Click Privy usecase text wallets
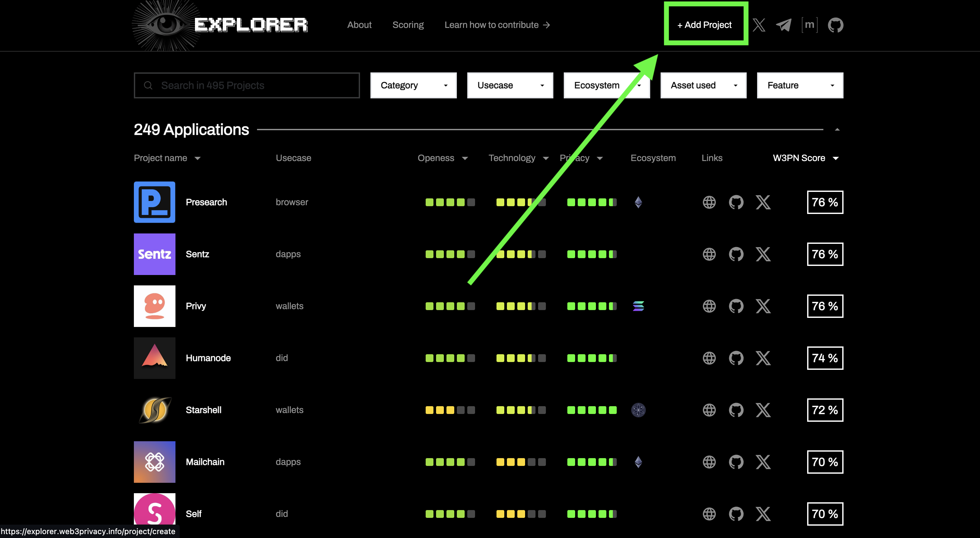This screenshot has width=980, height=538. (290, 306)
